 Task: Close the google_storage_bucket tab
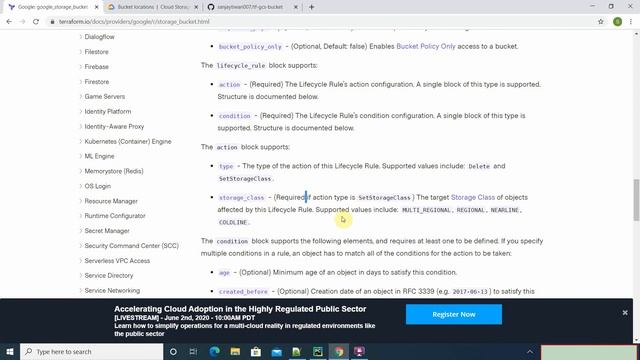pyautogui.click(x=97, y=7)
